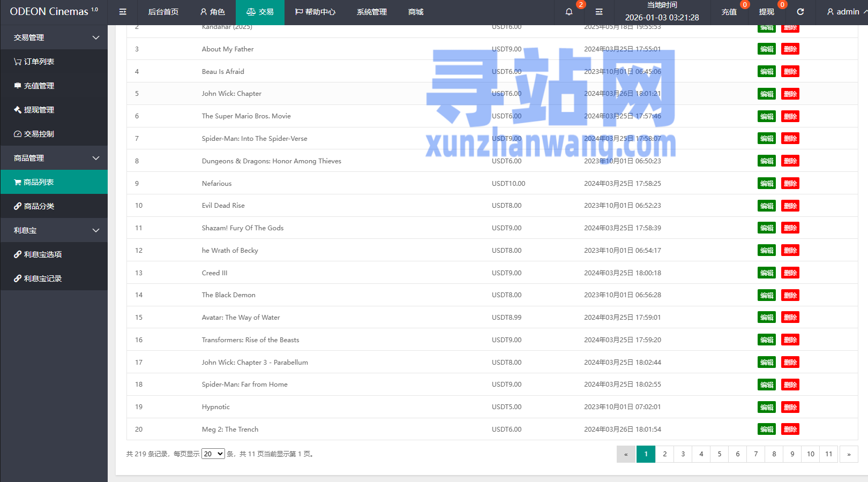Screen dimensions: 868x482
Task: Open the 帮助中心 top menu
Action: click(315, 12)
